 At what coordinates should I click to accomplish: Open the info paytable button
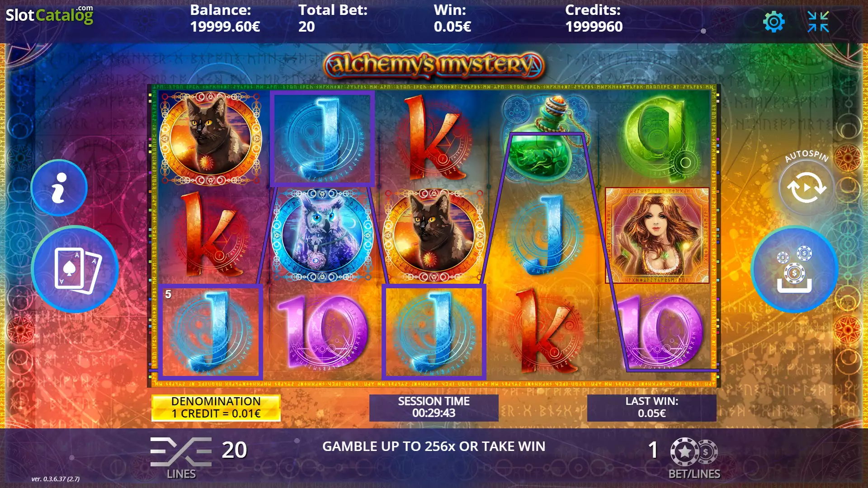(59, 188)
